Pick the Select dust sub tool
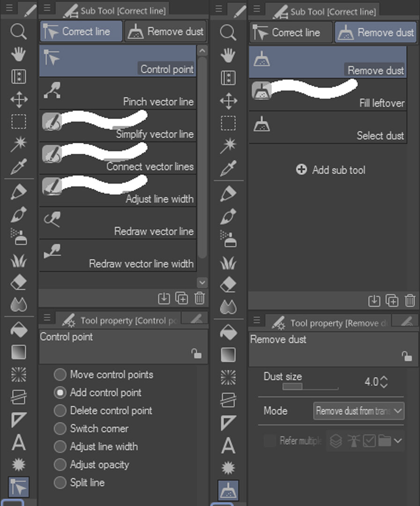 327,127
